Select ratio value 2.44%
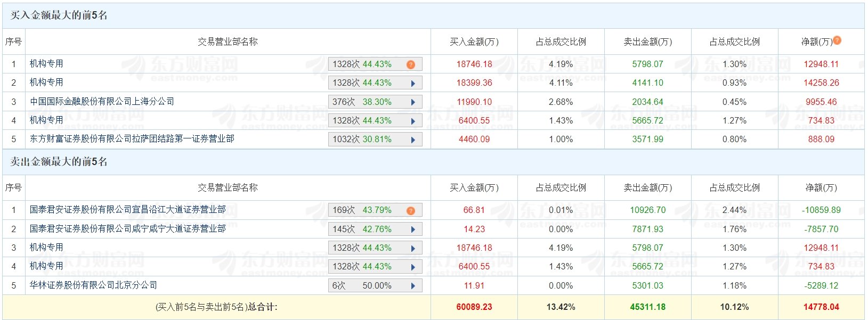The image size is (868, 320). coord(734,210)
